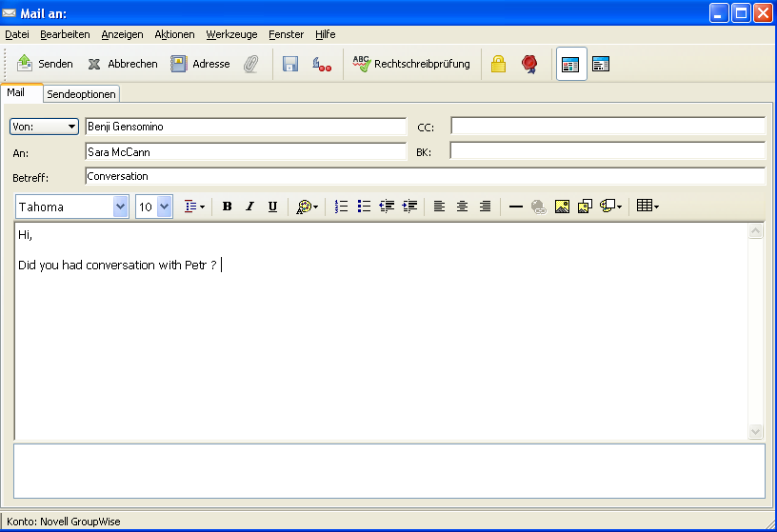Screen dimensions: 777x532
Task: Open the line spacing dropdown icon
Action: click(194, 207)
